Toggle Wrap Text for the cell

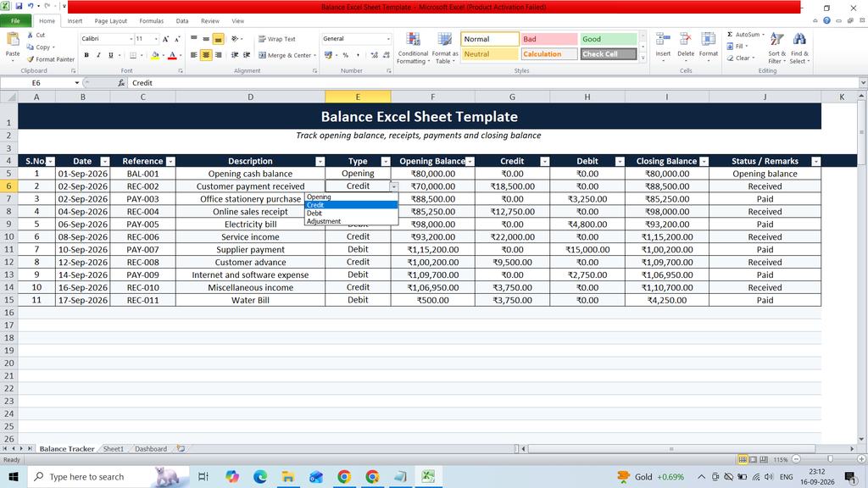[x=277, y=39]
